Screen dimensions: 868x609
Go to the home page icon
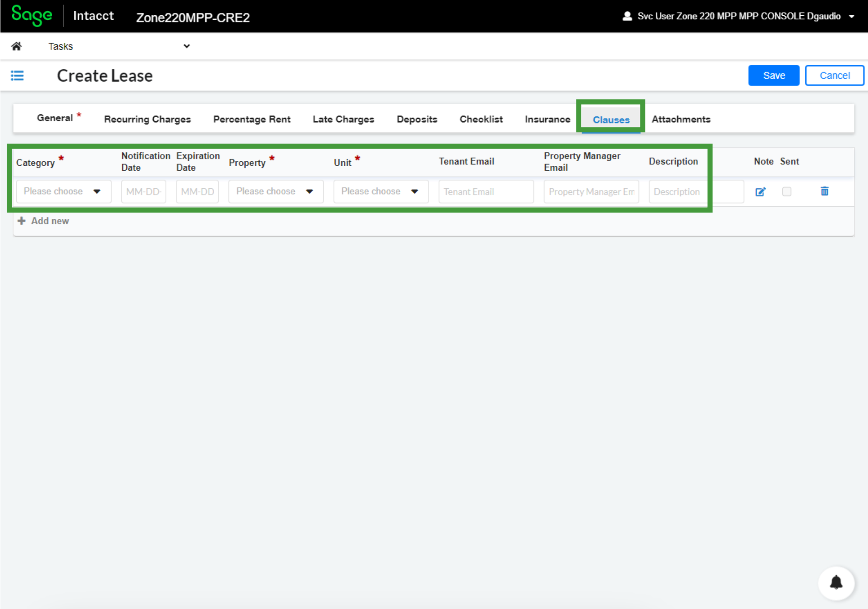16,46
